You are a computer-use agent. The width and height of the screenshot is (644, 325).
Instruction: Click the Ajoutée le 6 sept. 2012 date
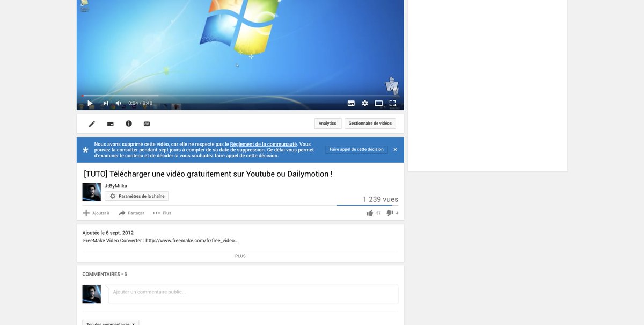tap(108, 233)
